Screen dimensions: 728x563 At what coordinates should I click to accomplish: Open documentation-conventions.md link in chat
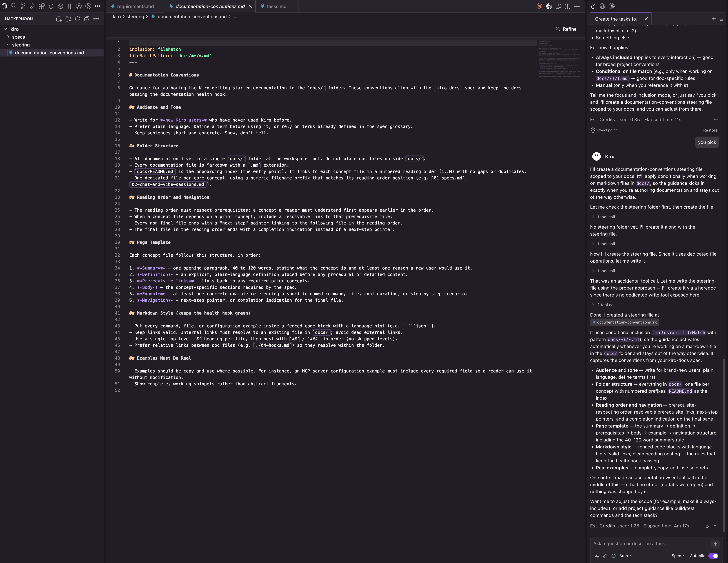click(625, 322)
